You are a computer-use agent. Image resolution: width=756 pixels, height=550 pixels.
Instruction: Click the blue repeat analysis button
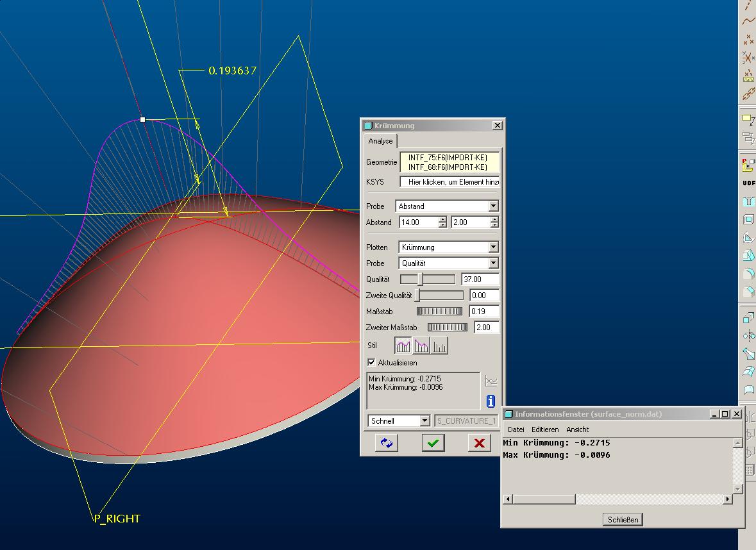tap(386, 442)
